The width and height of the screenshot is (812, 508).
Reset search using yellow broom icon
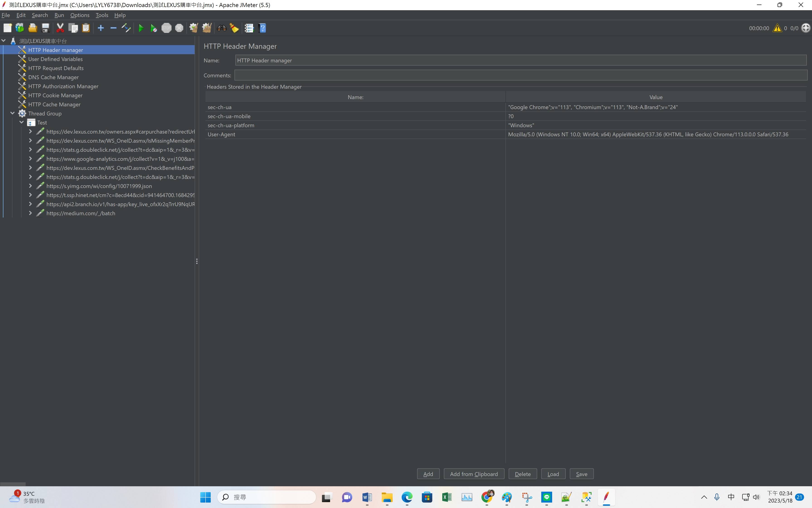pos(234,28)
